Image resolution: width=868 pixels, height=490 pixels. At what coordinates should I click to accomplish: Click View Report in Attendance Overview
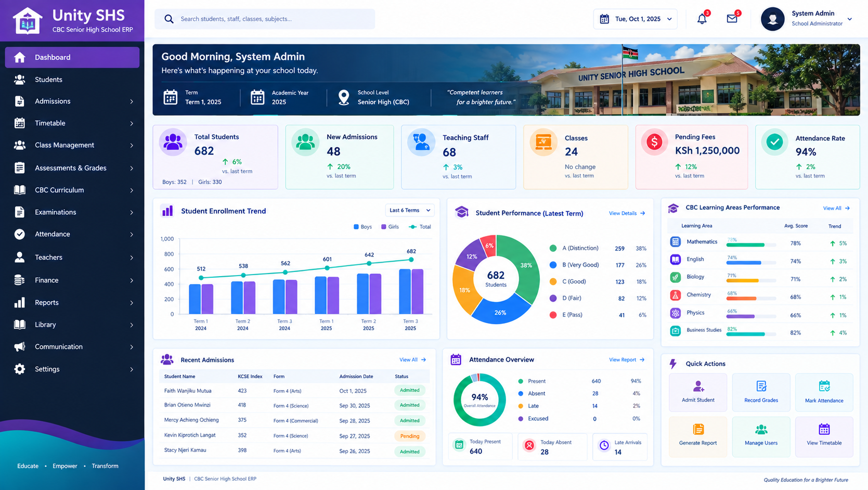click(x=627, y=359)
